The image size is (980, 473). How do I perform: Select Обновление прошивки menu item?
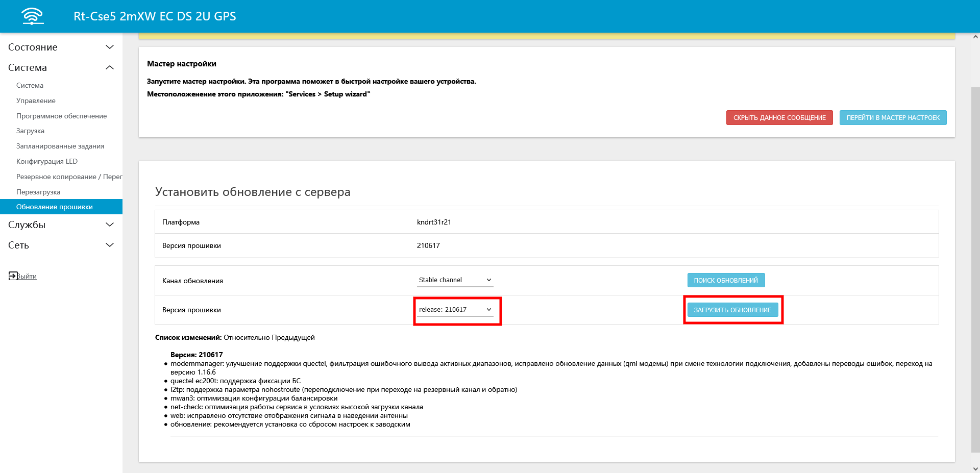(61, 207)
